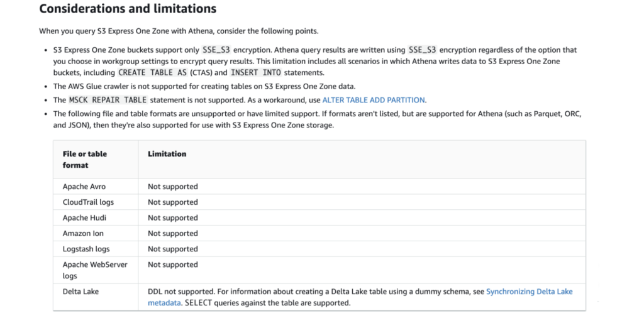Click the MSCK REPAIR TABLE code snippet
Screen dimensions: 644x328
108,100
